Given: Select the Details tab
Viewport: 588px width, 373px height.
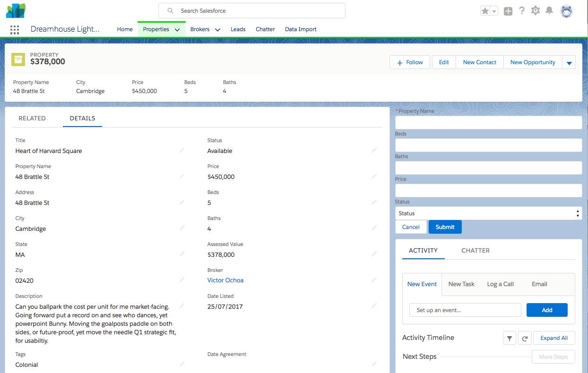Looking at the screenshot, I should tap(83, 119).
